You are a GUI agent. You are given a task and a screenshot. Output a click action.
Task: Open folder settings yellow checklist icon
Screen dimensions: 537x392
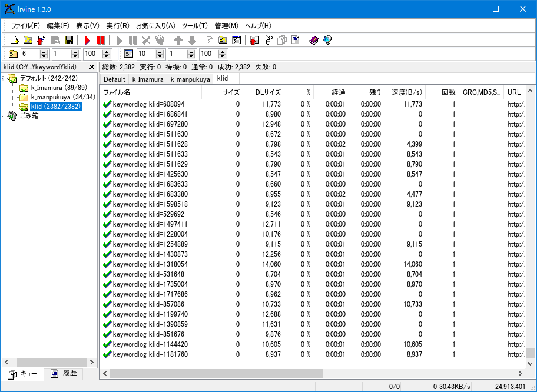[x=223, y=41]
